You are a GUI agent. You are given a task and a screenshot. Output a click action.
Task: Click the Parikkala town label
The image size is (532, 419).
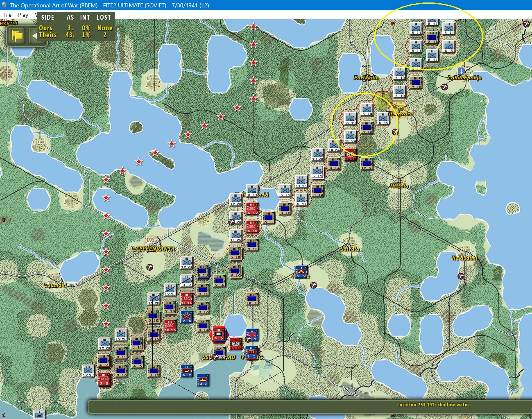tap(366, 78)
